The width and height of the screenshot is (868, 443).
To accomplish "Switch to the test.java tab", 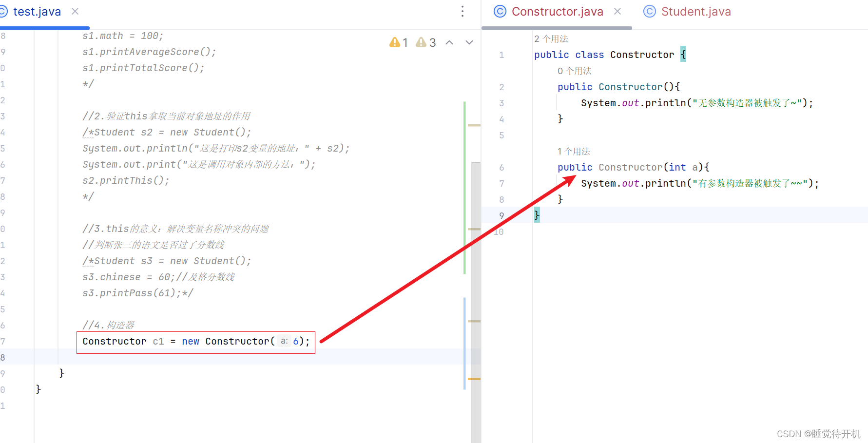I will click(37, 12).
